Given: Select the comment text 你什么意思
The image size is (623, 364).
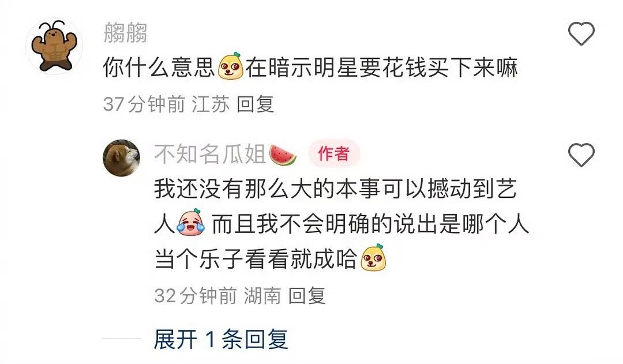Looking at the screenshot, I should tap(160, 67).
